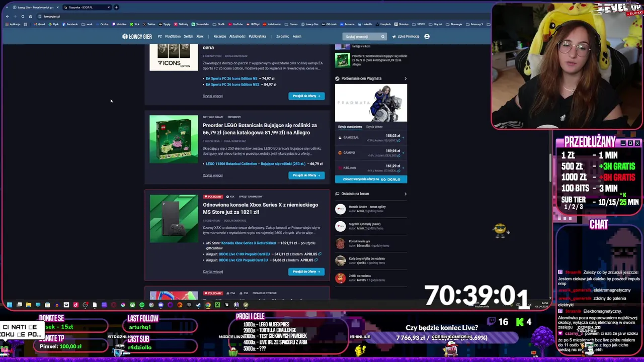Image resolution: width=644 pixels, height=362 pixels.
Task: Click the Łowcy Gier site logo
Action: coord(137,36)
